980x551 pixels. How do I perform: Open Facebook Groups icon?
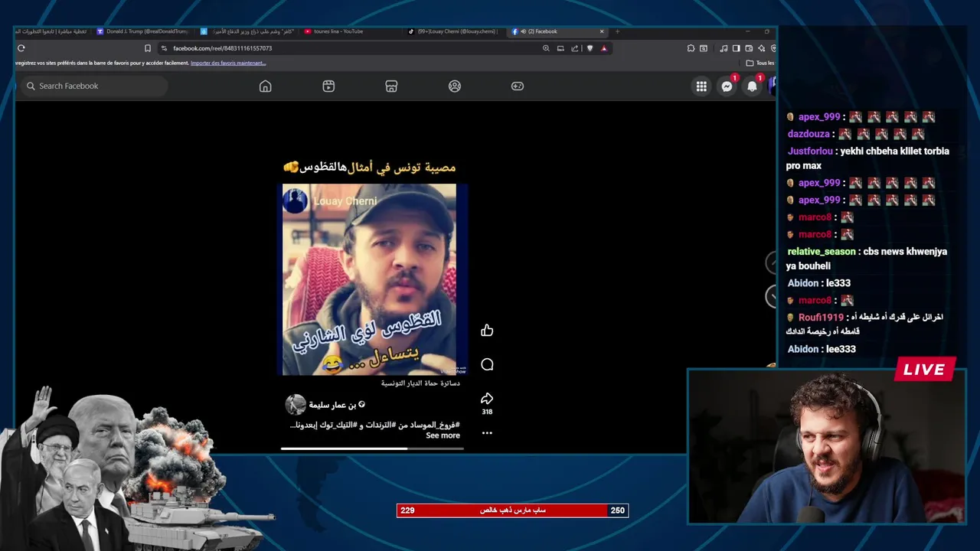tap(455, 86)
